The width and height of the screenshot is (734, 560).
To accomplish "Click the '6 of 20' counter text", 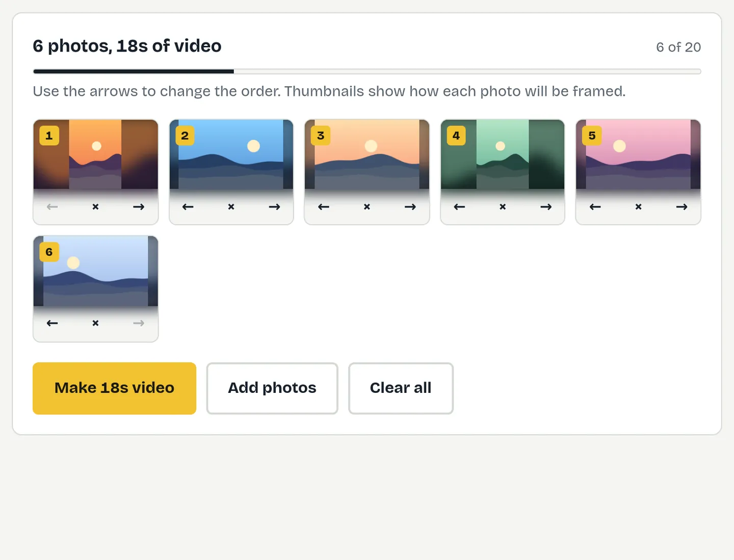I will [678, 47].
